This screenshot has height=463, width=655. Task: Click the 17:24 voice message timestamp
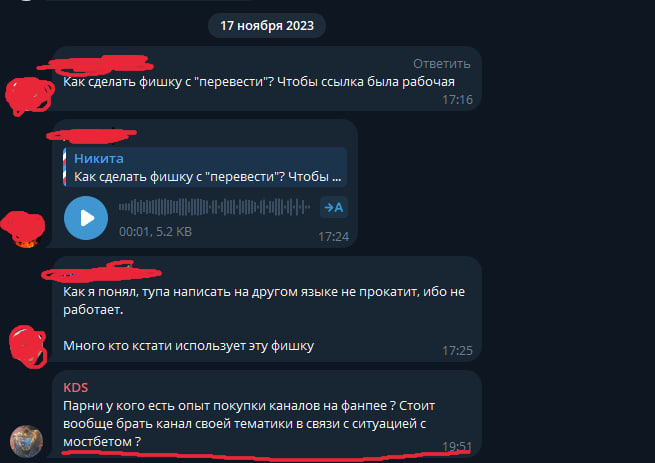pos(333,237)
